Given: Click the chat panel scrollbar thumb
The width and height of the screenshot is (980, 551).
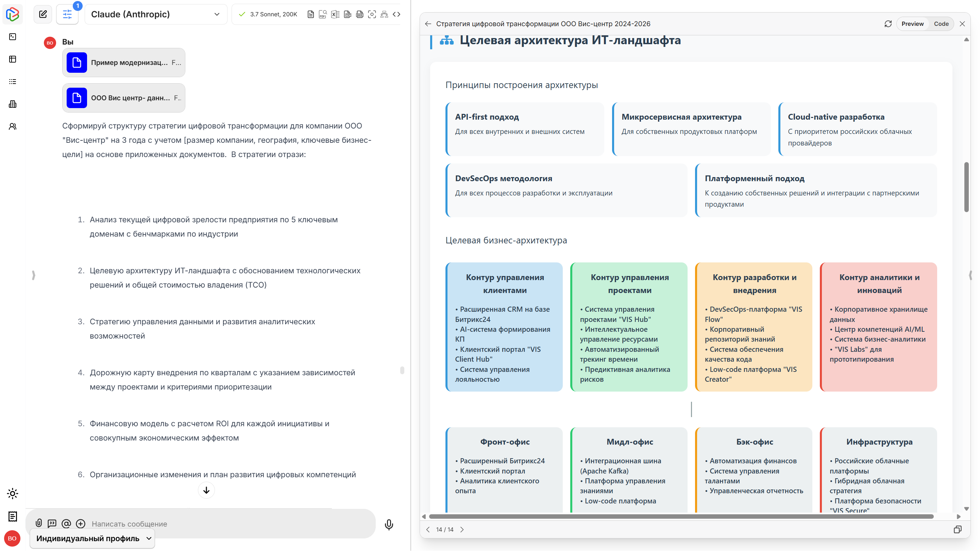Looking at the screenshot, I should coord(402,371).
